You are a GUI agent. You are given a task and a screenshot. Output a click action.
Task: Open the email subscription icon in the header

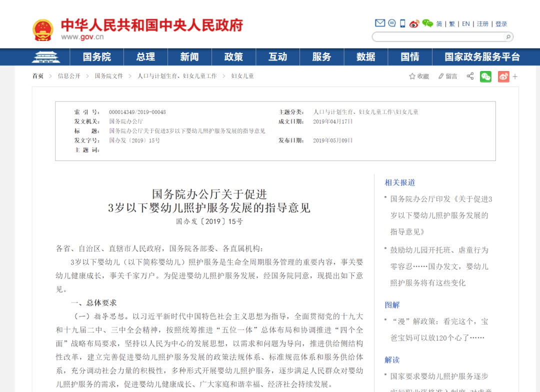379,23
